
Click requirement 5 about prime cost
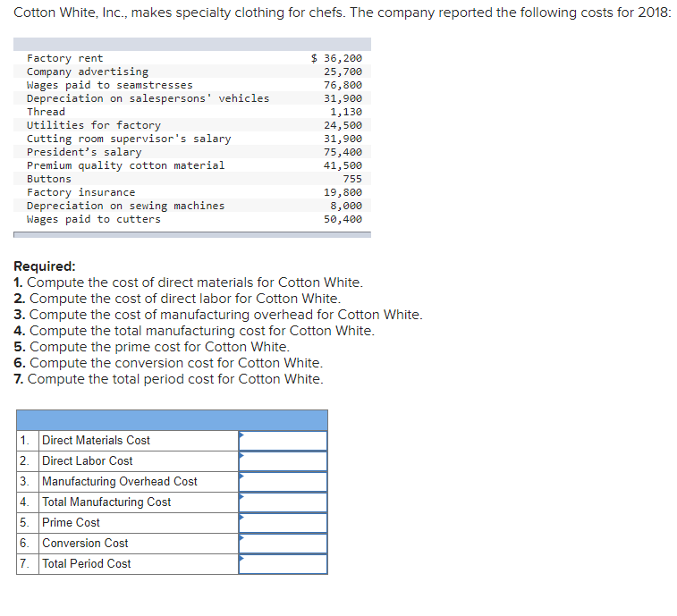click(151, 347)
